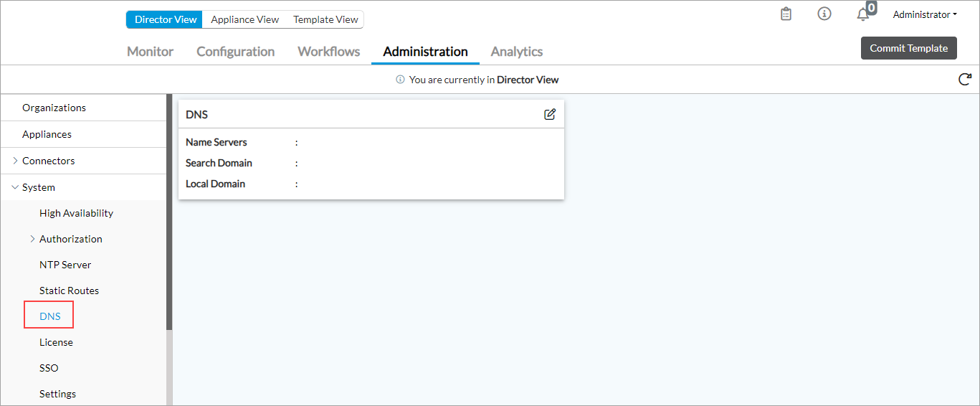The width and height of the screenshot is (980, 406).
Task: Click the sidebar vertical scrollbar
Action: (x=169, y=215)
